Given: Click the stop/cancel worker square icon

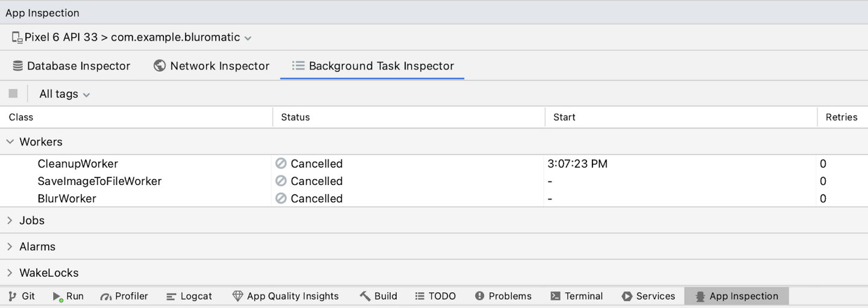Looking at the screenshot, I should point(13,93).
